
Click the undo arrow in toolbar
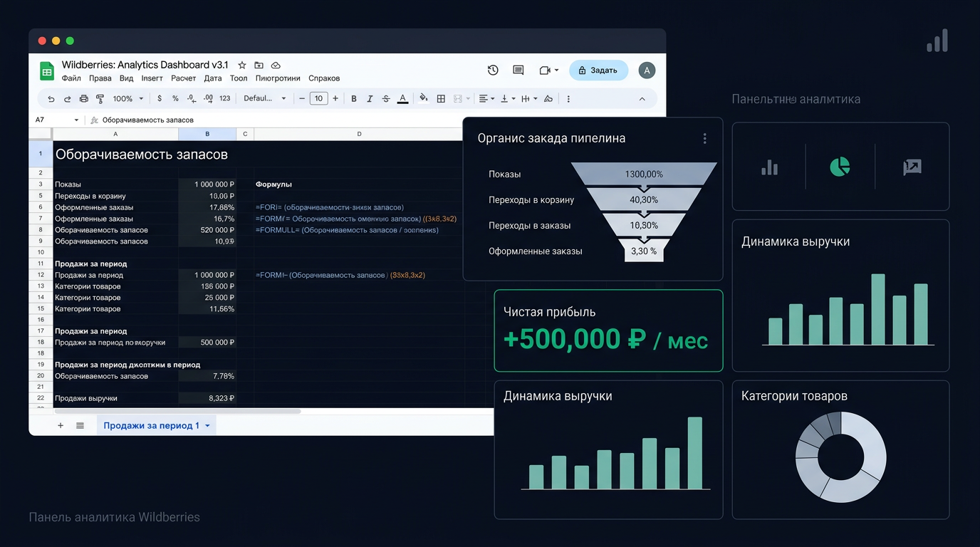[x=51, y=99]
